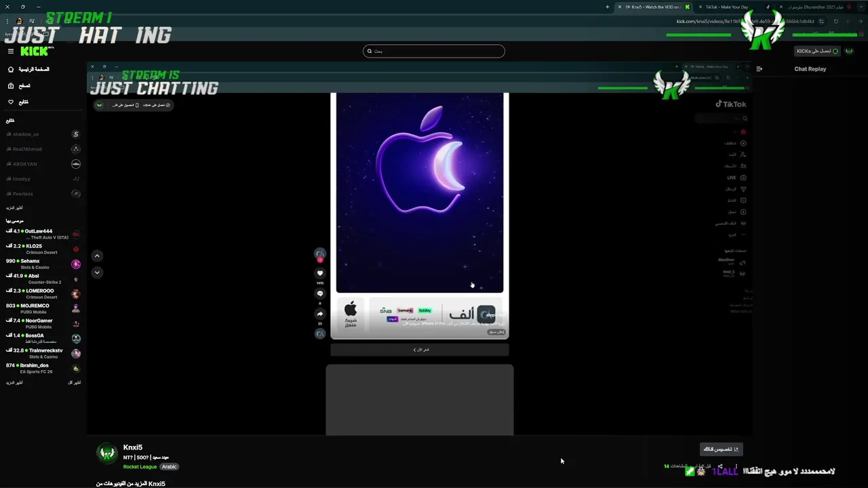Open recommended channel MOJREMCO

(43, 308)
